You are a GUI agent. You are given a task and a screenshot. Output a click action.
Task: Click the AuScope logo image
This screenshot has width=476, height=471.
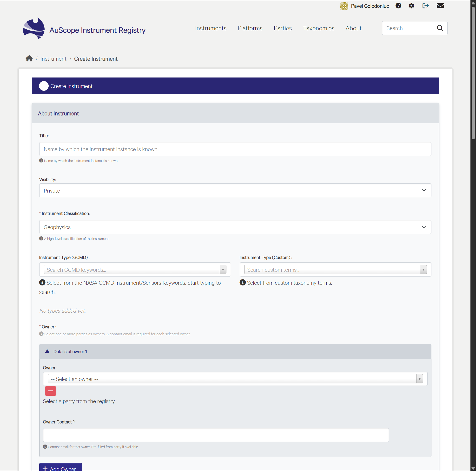[x=34, y=28]
